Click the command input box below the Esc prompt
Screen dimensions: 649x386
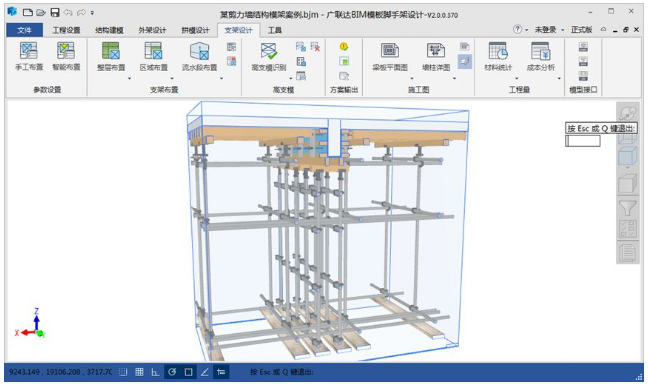[x=583, y=141]
